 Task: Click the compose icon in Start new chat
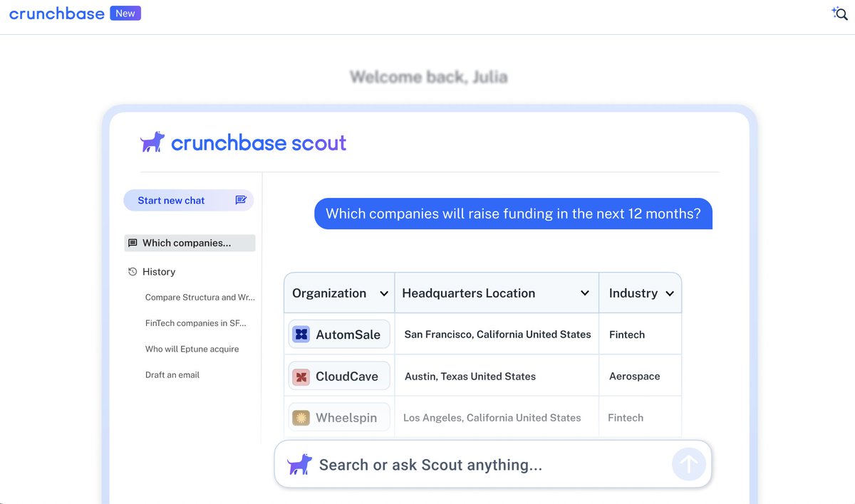(x=241, y=201)
